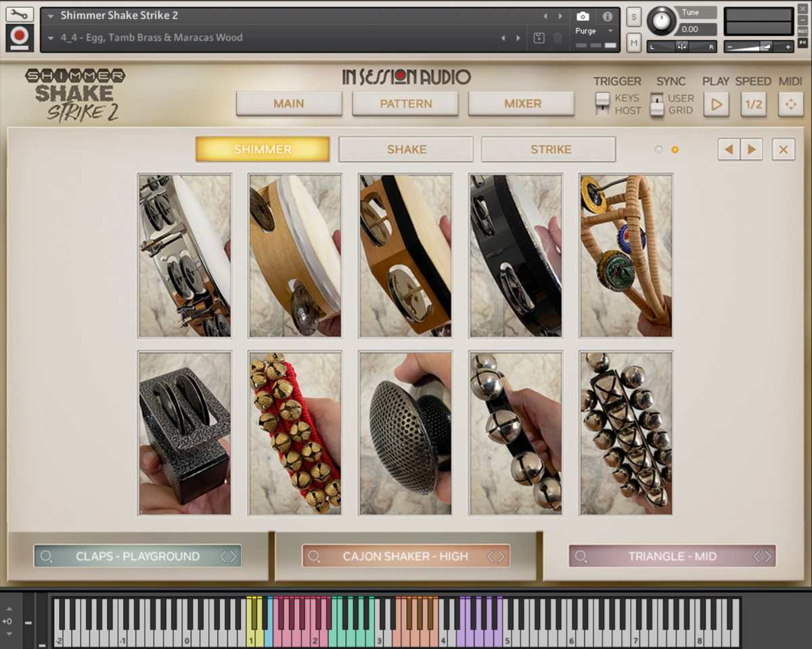This screenshot has width=812, height=649.
Task: Adjust the left-right pan slider
Action: pyautogui.click(x=681, y=47)
